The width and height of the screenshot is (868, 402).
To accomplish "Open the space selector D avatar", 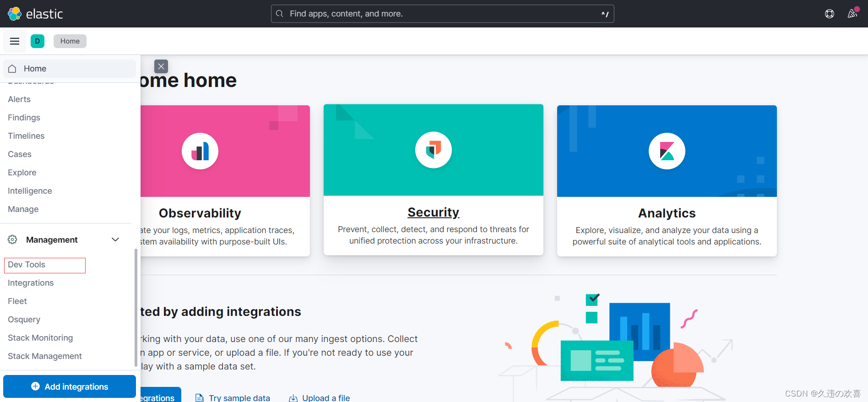I will [x=38, y=41].
